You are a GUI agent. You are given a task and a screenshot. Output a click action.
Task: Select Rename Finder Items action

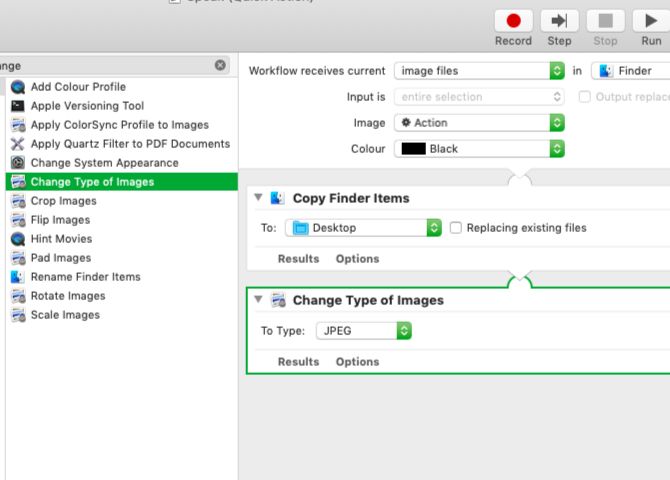click(x=85, y=277)
